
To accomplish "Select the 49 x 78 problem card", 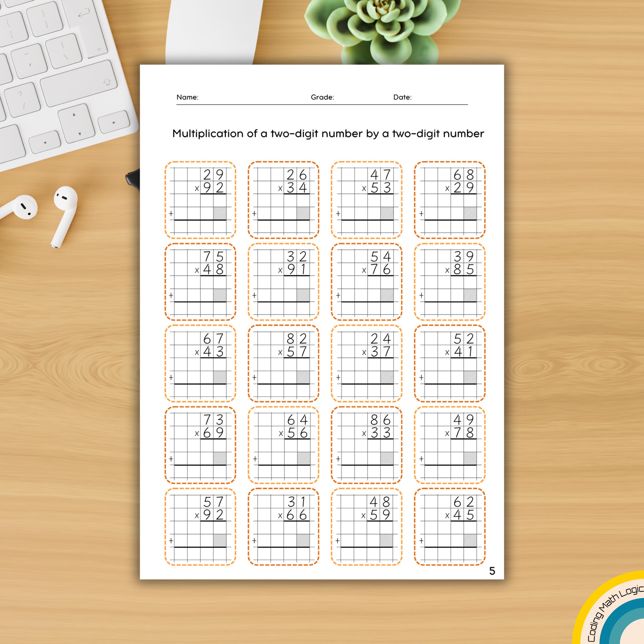I will point(450,445).
